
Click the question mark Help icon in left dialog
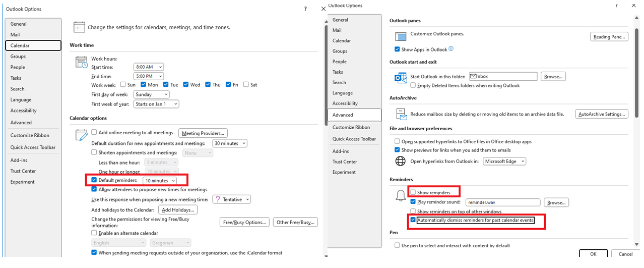(x=305, y=9)
